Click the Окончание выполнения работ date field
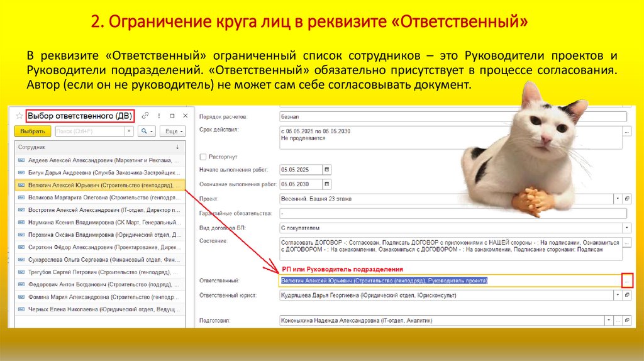Image resolution: width=644 pixels, height=361 pixels. [x=301, y=184]
